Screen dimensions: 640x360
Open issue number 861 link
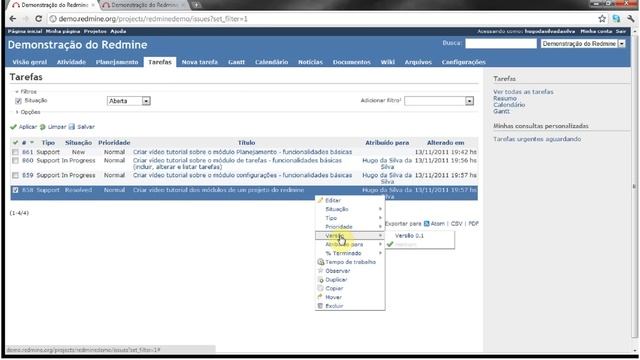[x=27, y=152]
